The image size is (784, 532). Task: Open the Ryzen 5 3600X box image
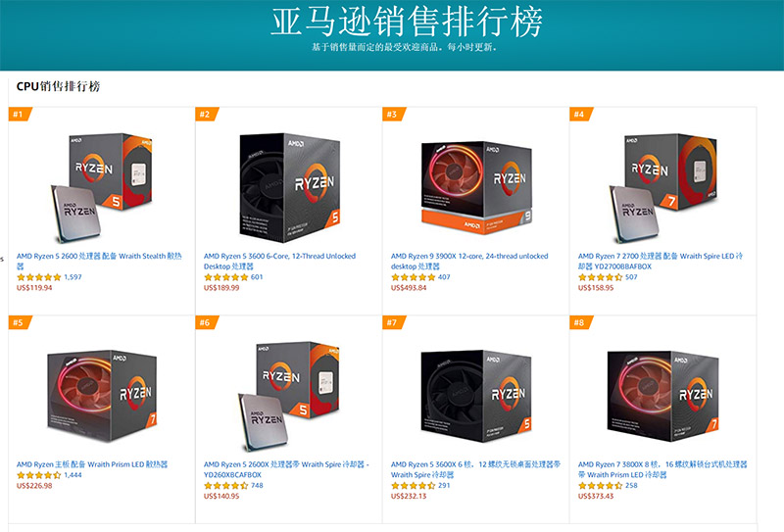[x=476, y=396]
